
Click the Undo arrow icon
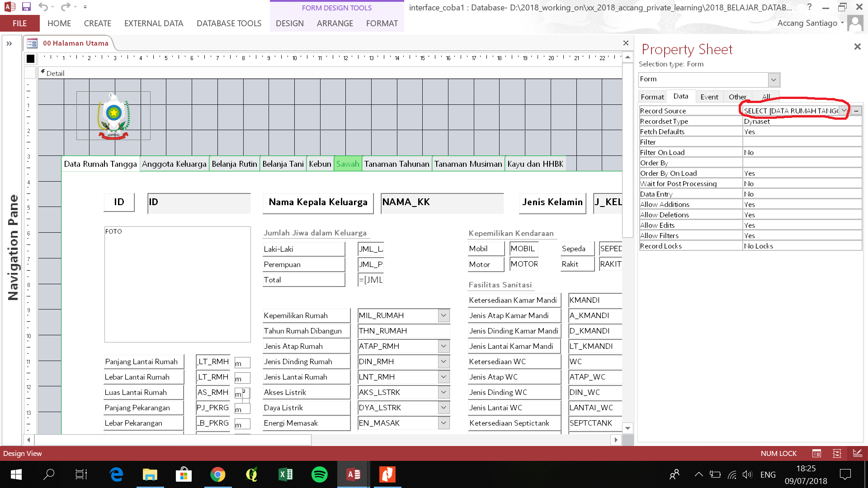coord(43,7)
